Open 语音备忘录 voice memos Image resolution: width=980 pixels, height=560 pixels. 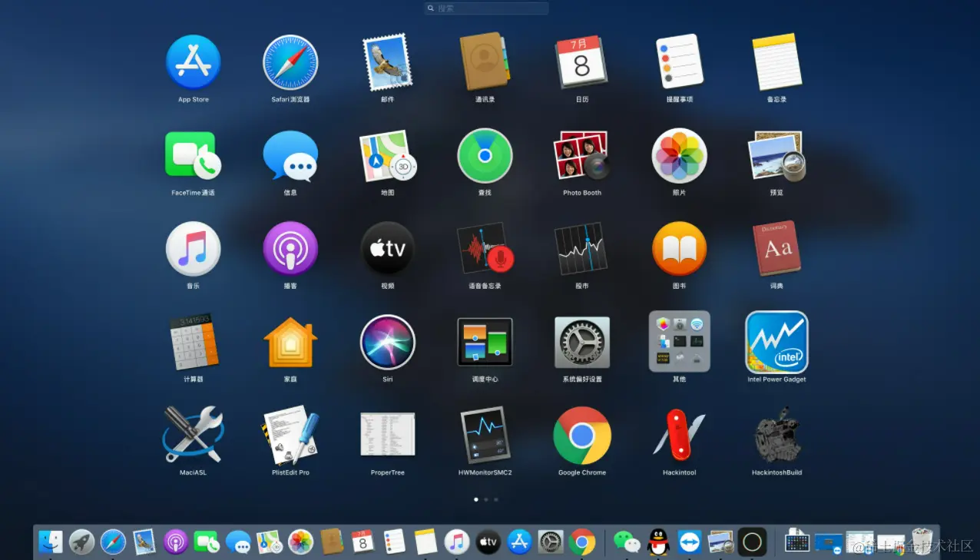coord(485,249)
